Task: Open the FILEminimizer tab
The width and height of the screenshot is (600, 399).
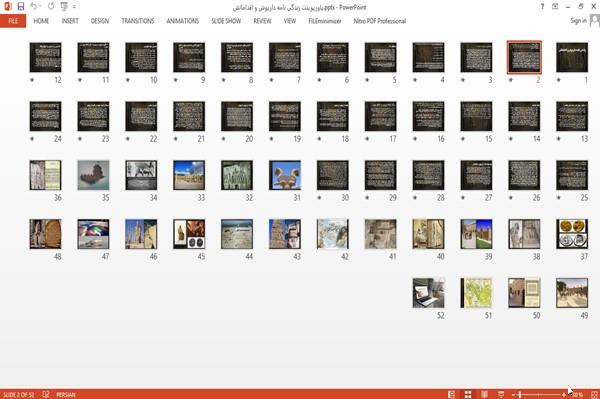Action: [x=324, y=21]
